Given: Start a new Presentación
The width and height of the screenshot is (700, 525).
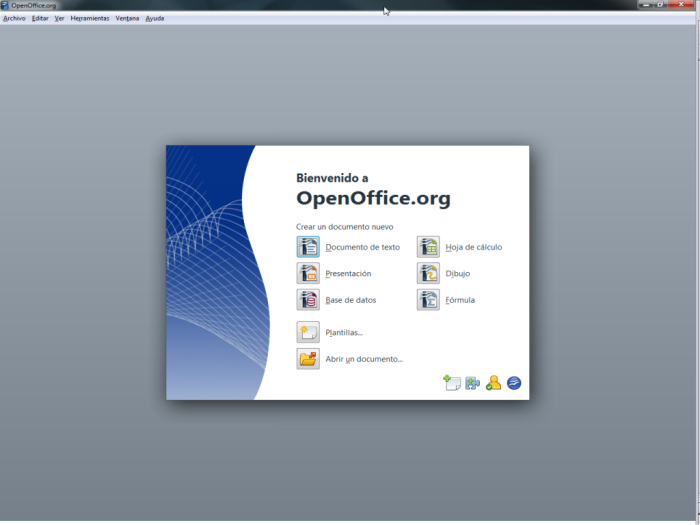Looking at the screenshot, I should pyautogui.click(x=348, y=273).
